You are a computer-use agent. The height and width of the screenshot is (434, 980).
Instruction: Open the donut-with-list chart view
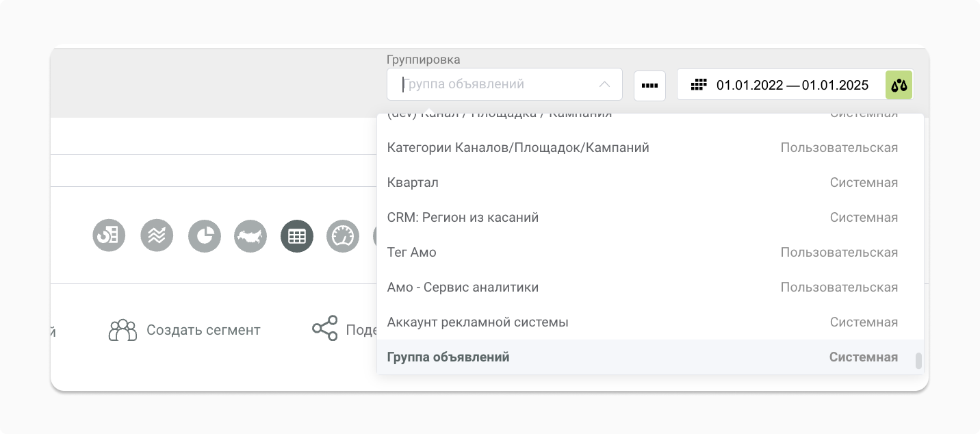pyautogui.click(x=109, y=236)
